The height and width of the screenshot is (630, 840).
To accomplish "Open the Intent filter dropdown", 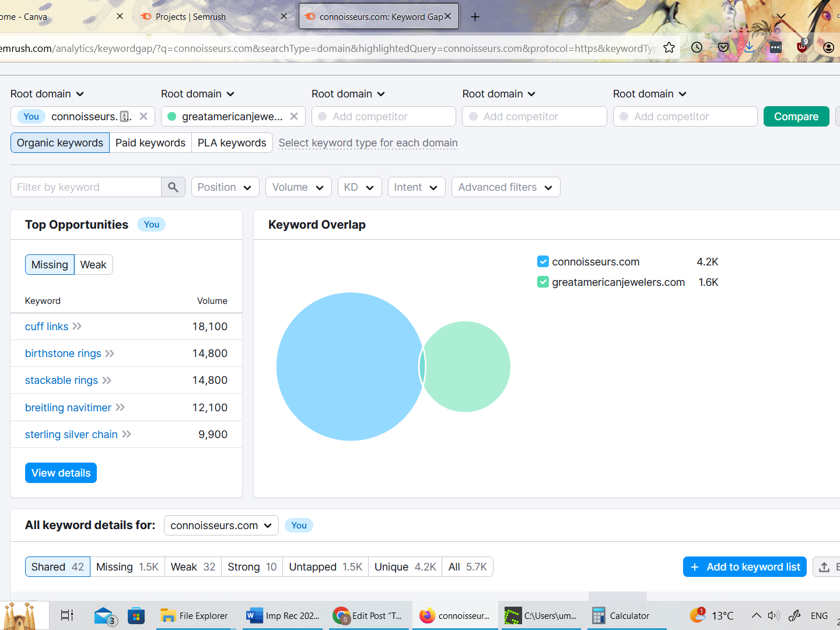I will (416, 187).
